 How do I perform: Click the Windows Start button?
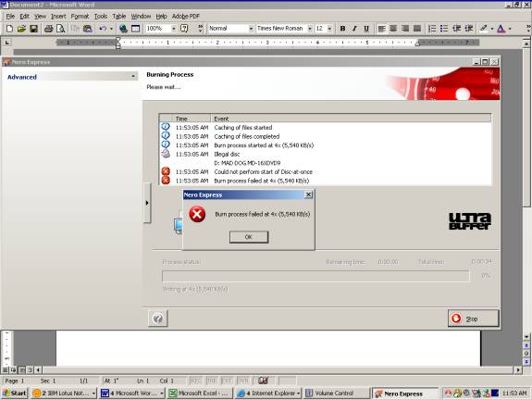[15, 394]
